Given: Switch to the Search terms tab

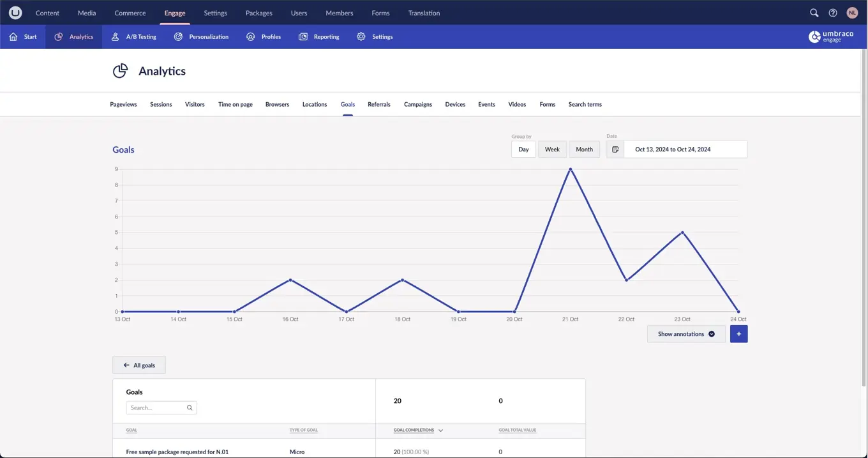Looking at the screenshot, I should coord(585,104).
